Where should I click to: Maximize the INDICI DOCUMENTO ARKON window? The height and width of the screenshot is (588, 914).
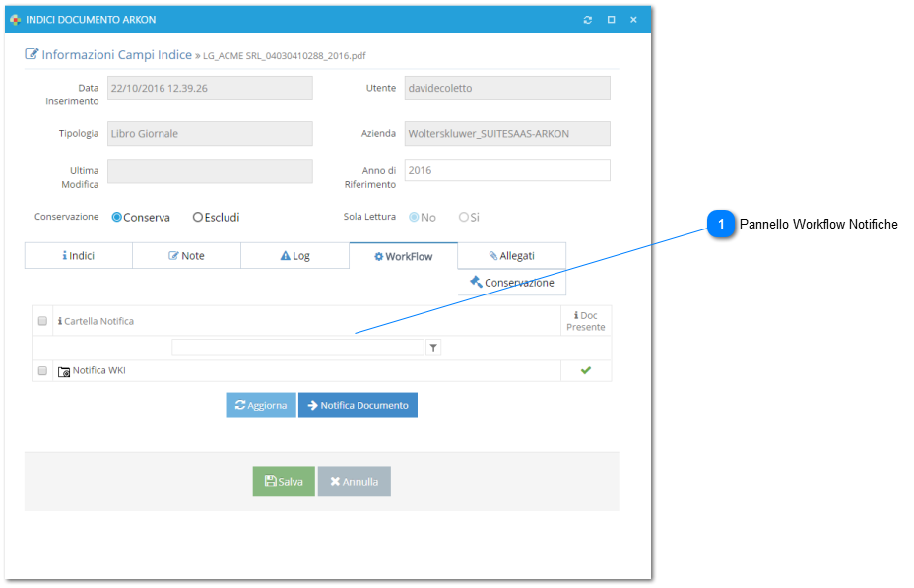click(611, 20)
